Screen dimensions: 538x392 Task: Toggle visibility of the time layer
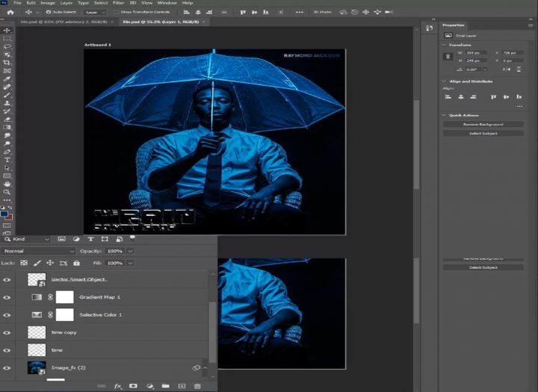(x=7, y=350)
